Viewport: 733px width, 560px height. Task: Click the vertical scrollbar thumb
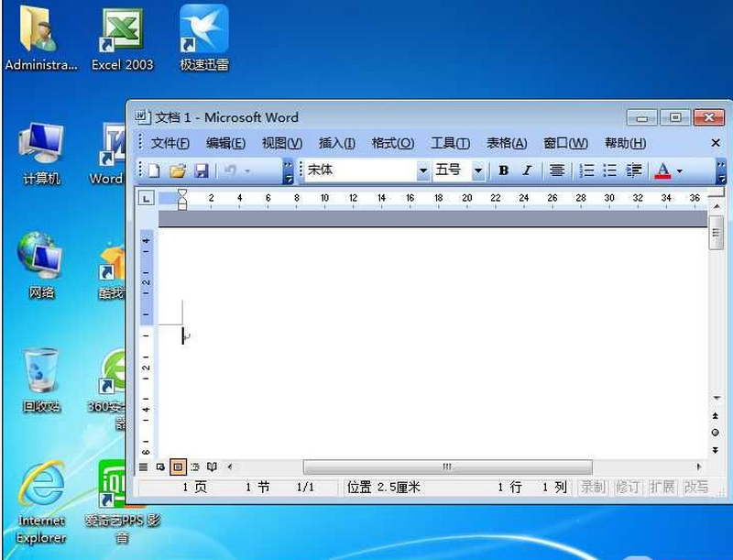[716, 232]
